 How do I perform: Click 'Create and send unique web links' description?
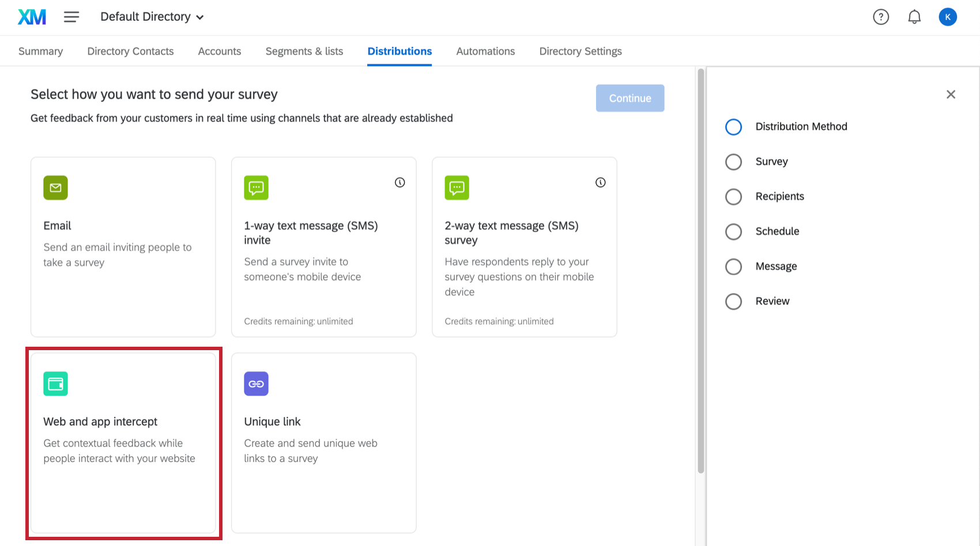pos(311,450)
